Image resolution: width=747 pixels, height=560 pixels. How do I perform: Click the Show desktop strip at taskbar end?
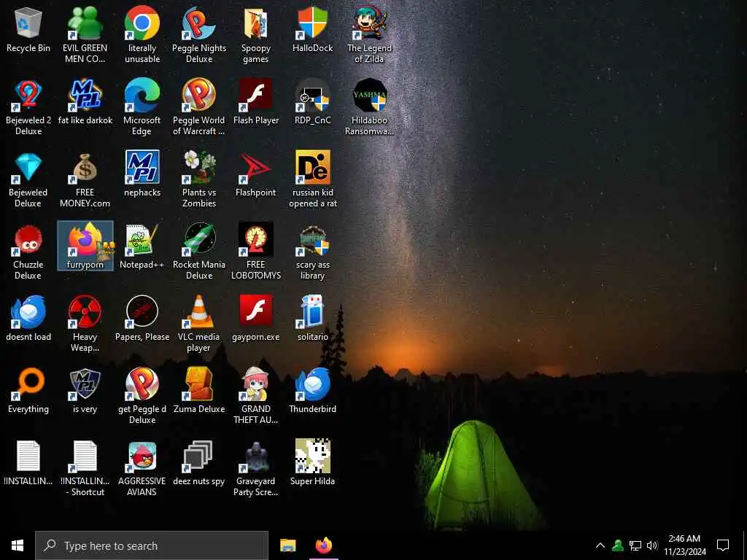click(745, 545)
